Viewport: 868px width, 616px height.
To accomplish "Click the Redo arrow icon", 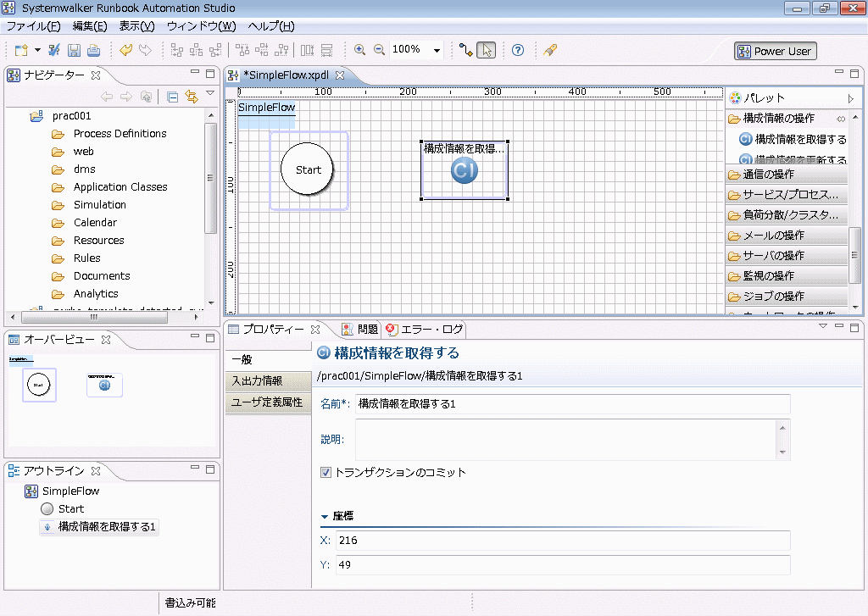I will coord(145,50).
